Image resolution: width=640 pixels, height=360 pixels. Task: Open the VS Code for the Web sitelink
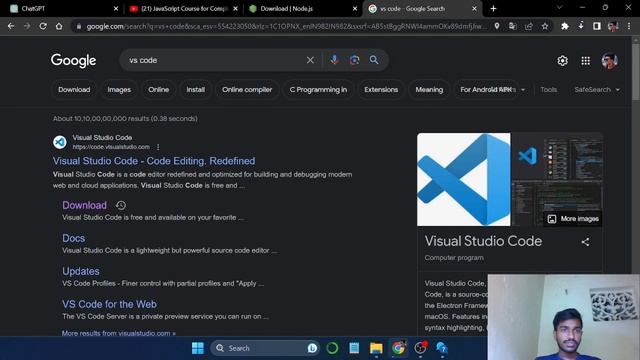[109, 304]
